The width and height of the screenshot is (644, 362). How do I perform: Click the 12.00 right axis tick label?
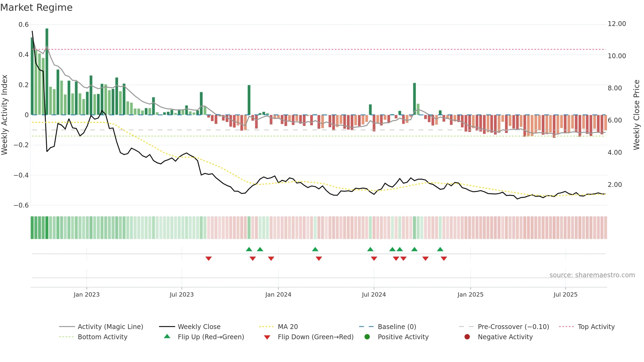pos(617,24)
